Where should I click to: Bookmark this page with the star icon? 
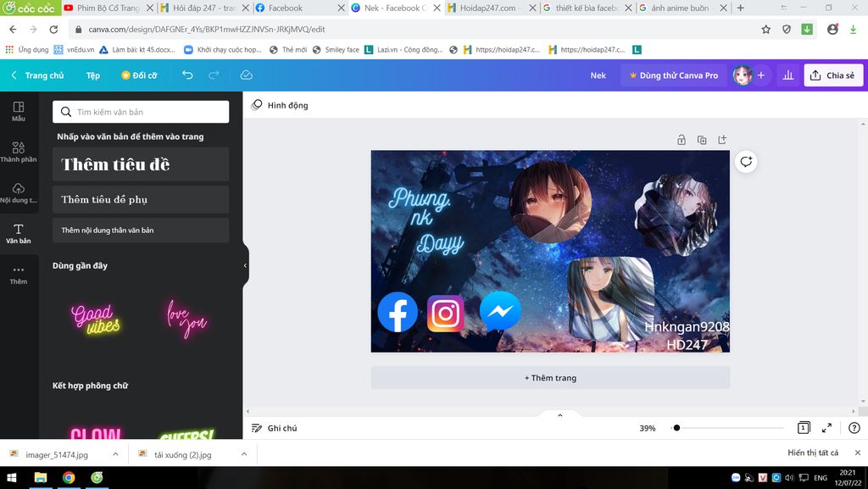(x=765, y=30)
